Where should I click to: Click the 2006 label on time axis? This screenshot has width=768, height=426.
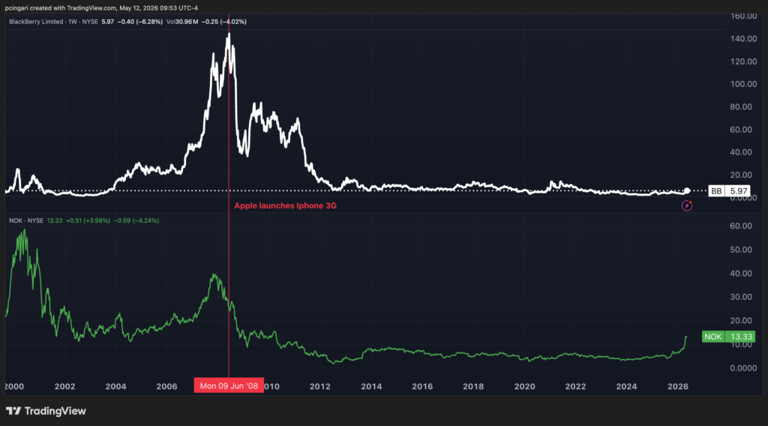167,386
